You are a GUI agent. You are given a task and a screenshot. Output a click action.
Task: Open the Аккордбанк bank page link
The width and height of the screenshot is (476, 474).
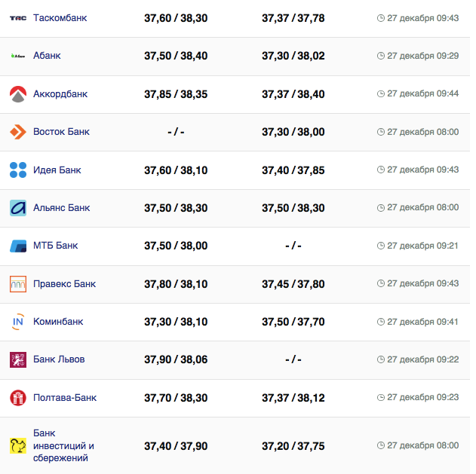tap(60, 94)
